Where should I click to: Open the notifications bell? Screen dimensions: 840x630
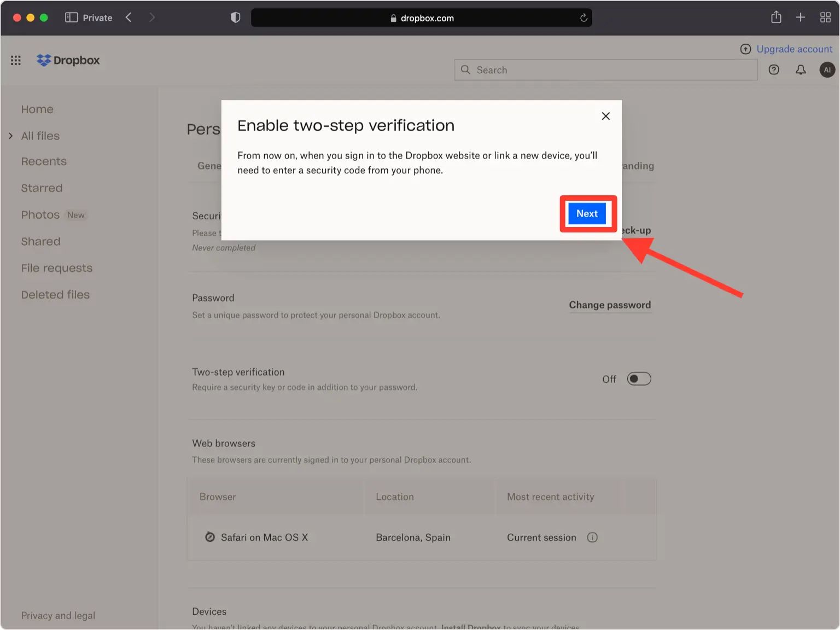point(801,69)
